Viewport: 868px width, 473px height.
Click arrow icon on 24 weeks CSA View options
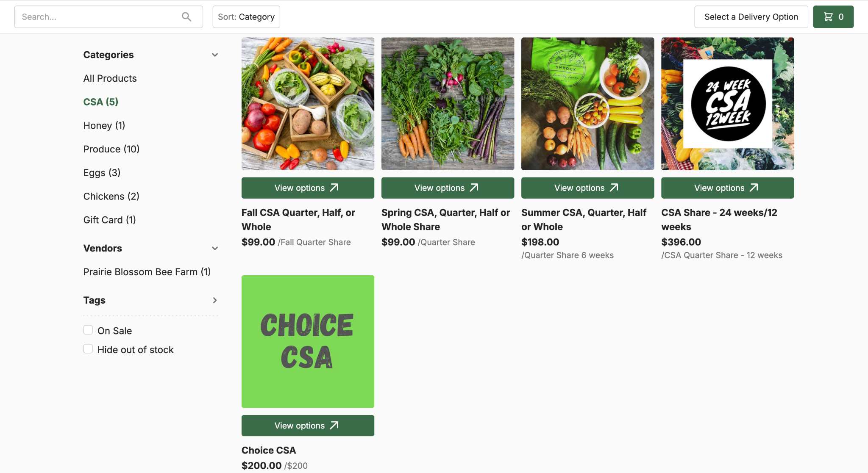(x=754, y=188)
